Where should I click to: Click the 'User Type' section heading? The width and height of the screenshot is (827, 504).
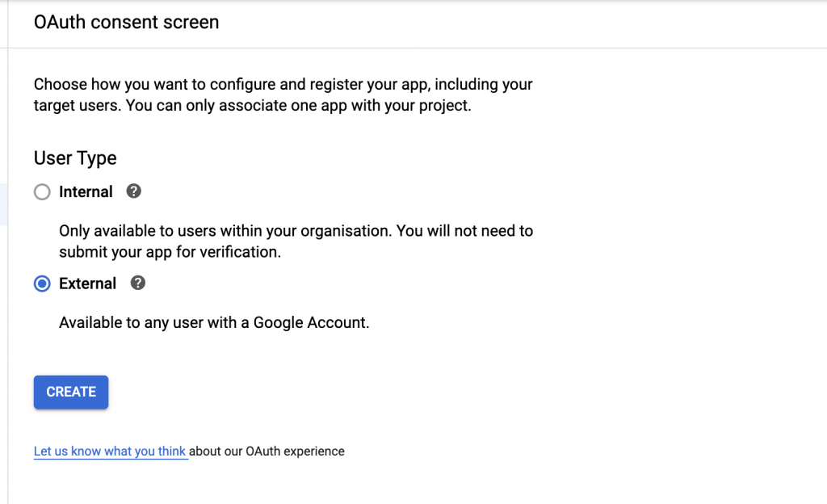75,158
